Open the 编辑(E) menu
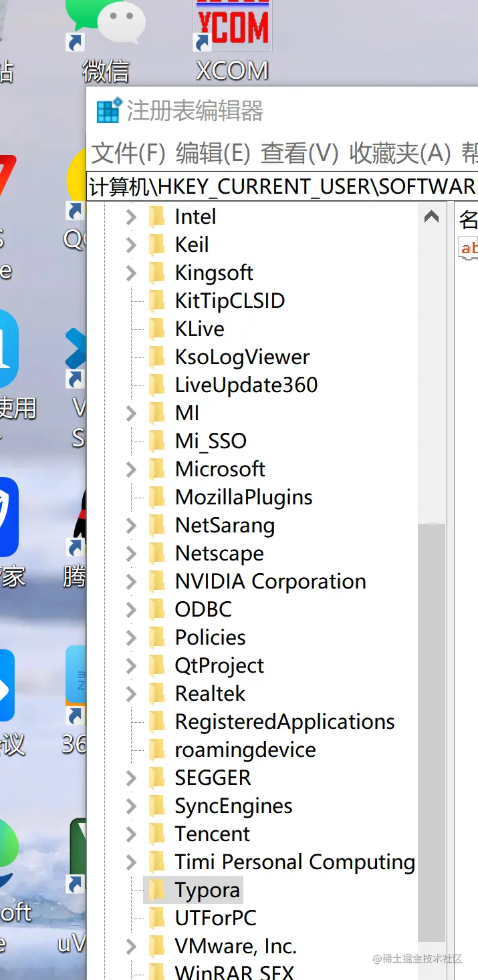 (213, 154)
